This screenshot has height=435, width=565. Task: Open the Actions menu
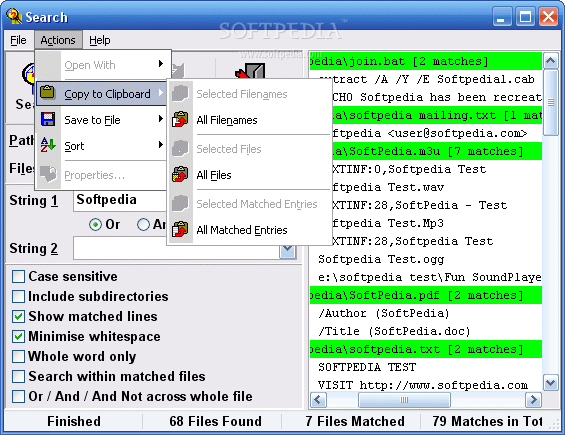[58, 40]
